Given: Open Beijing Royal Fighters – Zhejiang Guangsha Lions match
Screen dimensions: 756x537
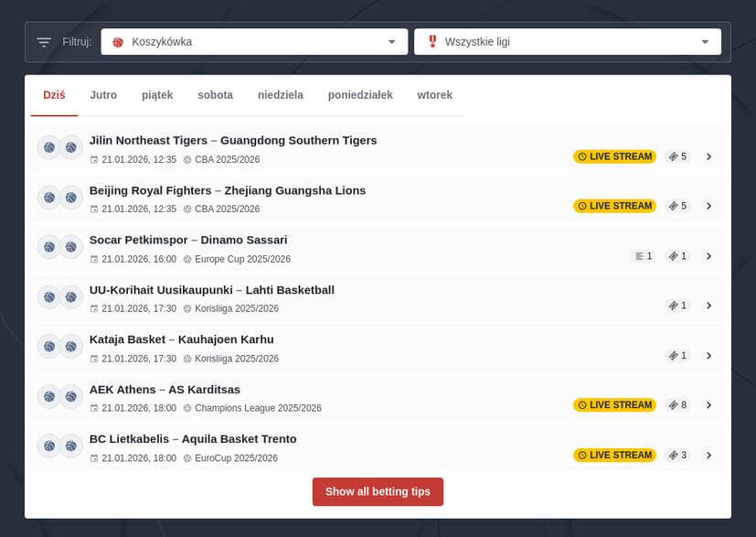Looking at the screenshot, I should point(227,190).
